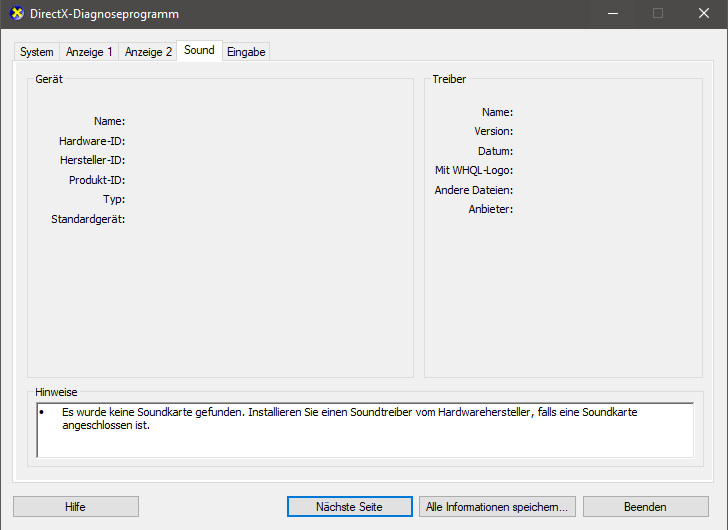The image size is (728, 530).
Task: Click the Typ label
Action: pos(114,200)
